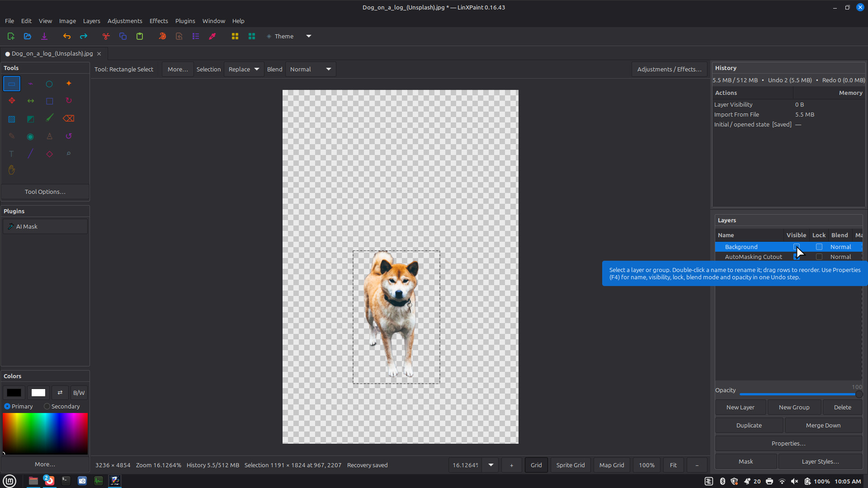Viewport: 868px width, 488px height.
Task: Open the Theme dropdown arrow
Action: (309, 36)
